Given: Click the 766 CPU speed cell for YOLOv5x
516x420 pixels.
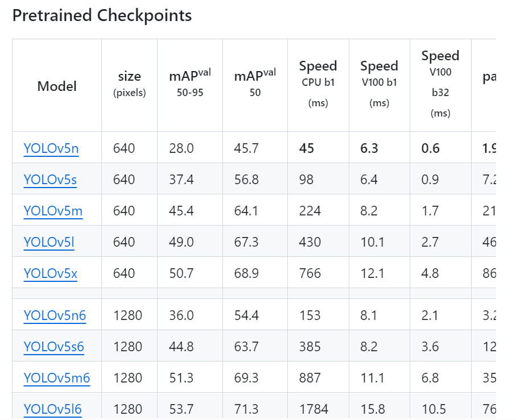Looking at the screenshot, I should (309, 273).
